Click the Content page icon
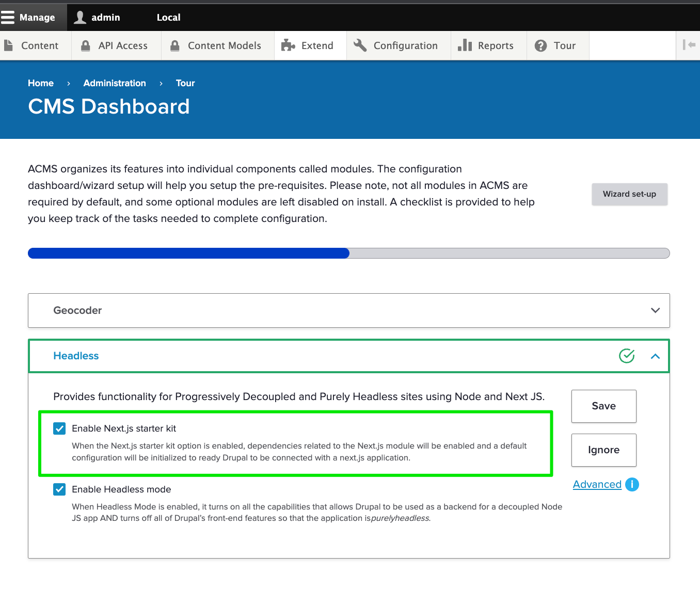Viewport: 700px width, 604px height. (x=8, y=45)
